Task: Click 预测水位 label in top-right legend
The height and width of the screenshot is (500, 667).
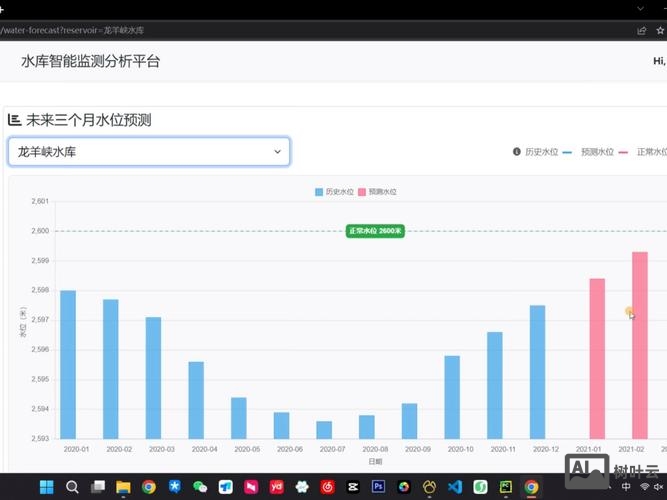Action: pos(597,152)
